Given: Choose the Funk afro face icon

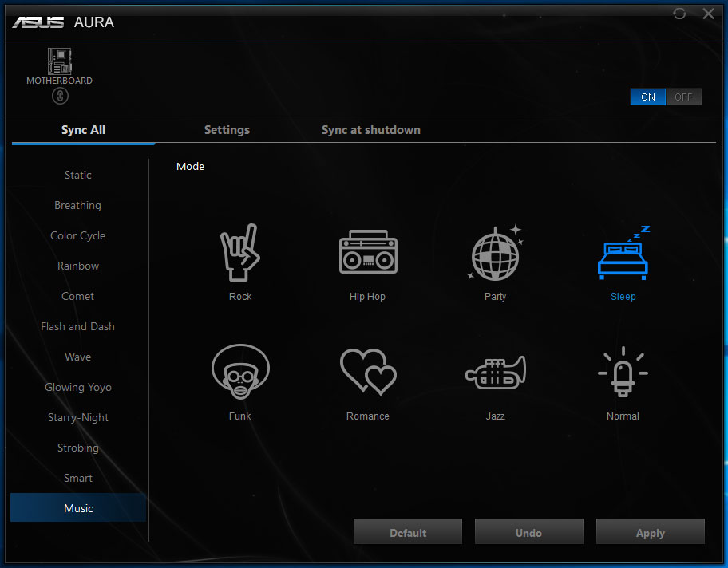Looking at the screenshot, I should coord(240,372).
